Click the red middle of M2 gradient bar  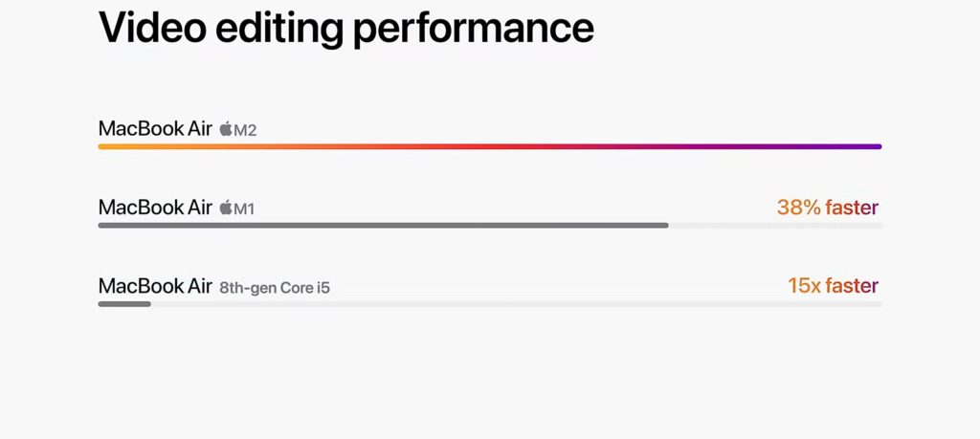coord(490,146)
